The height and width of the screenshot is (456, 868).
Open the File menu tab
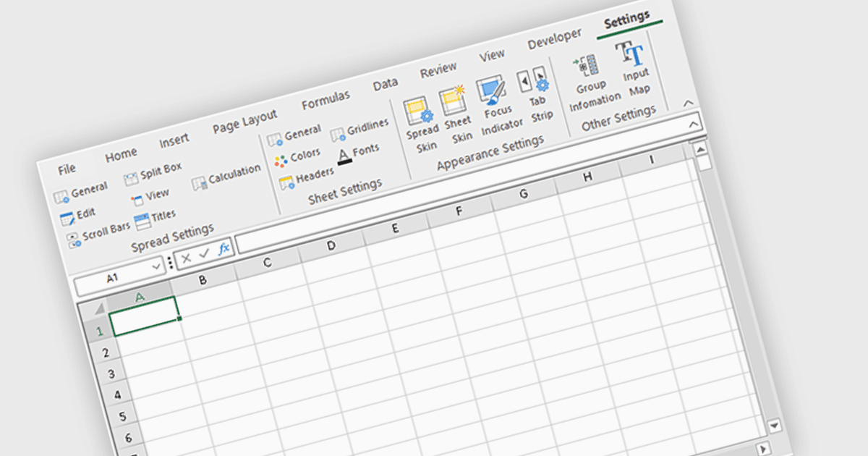click(x=67, y=169)
